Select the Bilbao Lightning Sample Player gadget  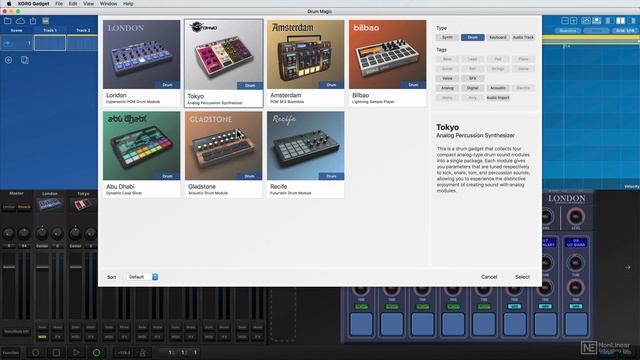point(387,63)
